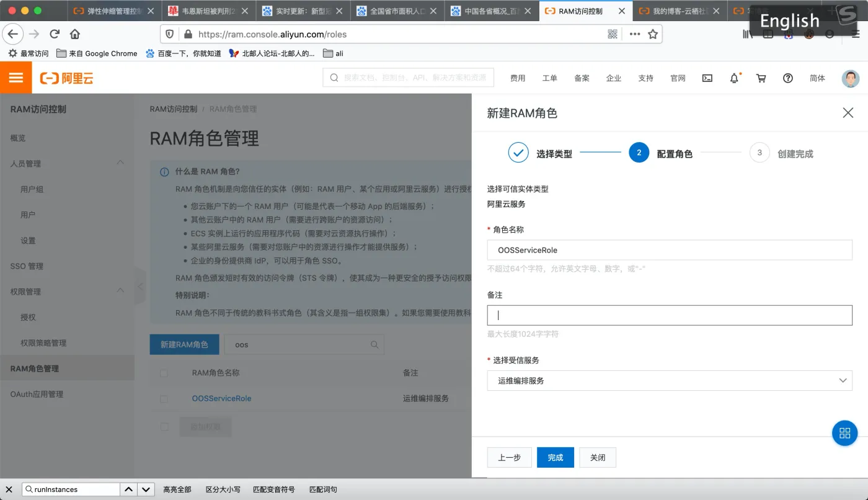Open 费用 in top navigation

[x=518, y=78]
